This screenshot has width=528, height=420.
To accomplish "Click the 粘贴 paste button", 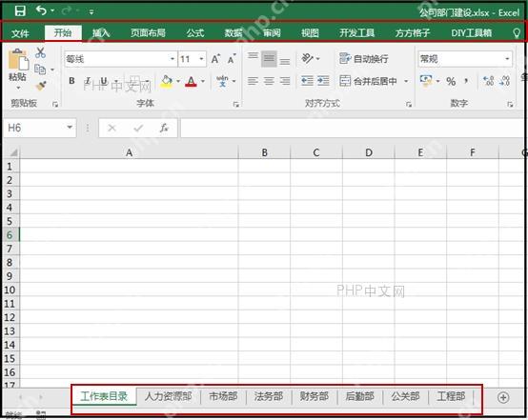I will click(18, 69).
